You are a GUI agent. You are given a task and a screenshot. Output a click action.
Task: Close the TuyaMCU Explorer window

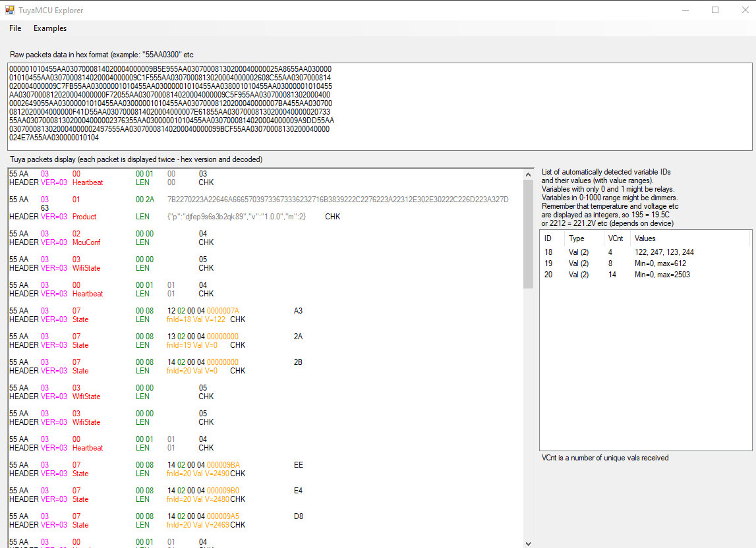coord(744,10)
